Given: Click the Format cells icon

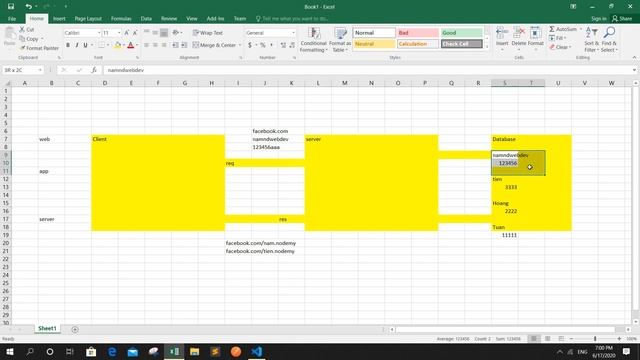Looking at the screenshot, I should pyautogui.click(x=536, y=33).
